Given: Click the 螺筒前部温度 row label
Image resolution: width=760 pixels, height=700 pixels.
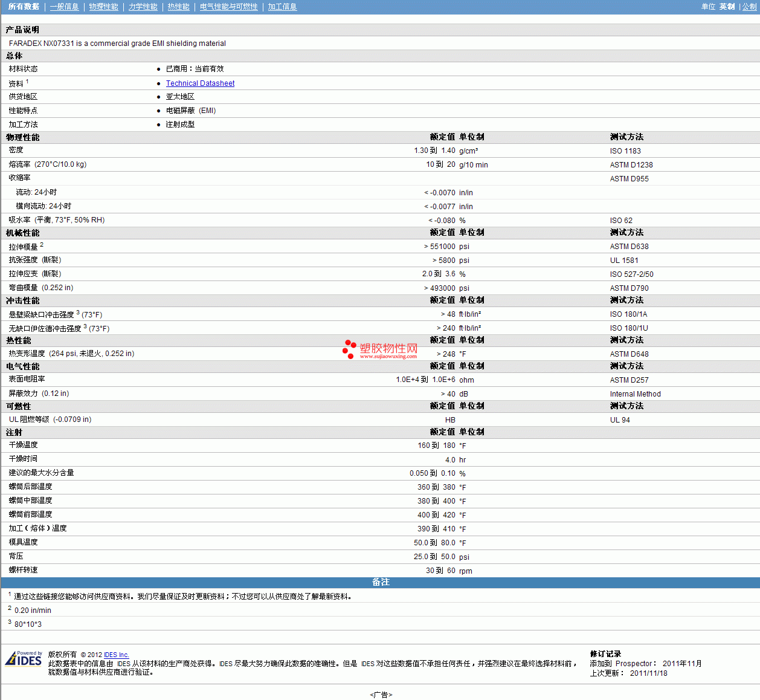Looking at the screenshot, I should [30, 514].
